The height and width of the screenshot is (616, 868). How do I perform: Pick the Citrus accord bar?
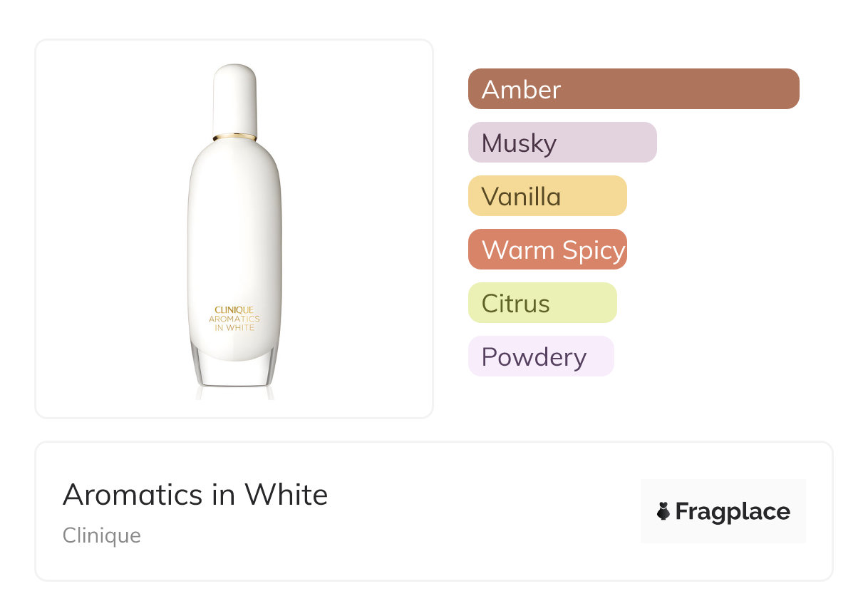[542, 303]
